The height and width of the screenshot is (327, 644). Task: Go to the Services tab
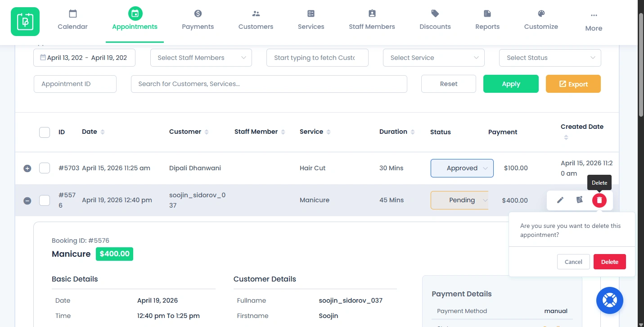[311, 22]
